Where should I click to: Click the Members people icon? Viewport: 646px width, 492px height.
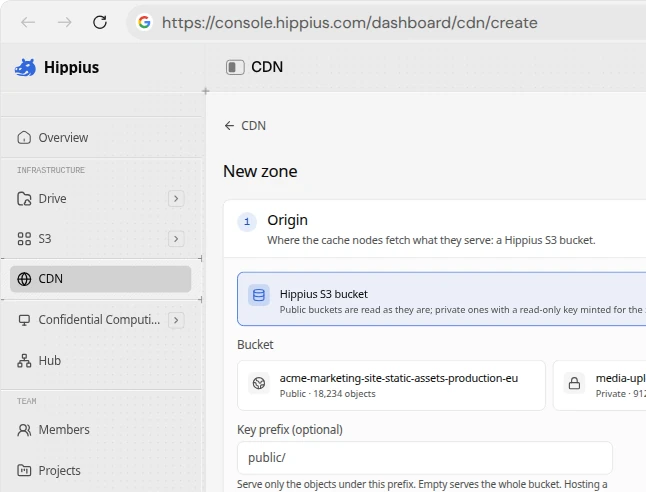[x=24, y=430]
